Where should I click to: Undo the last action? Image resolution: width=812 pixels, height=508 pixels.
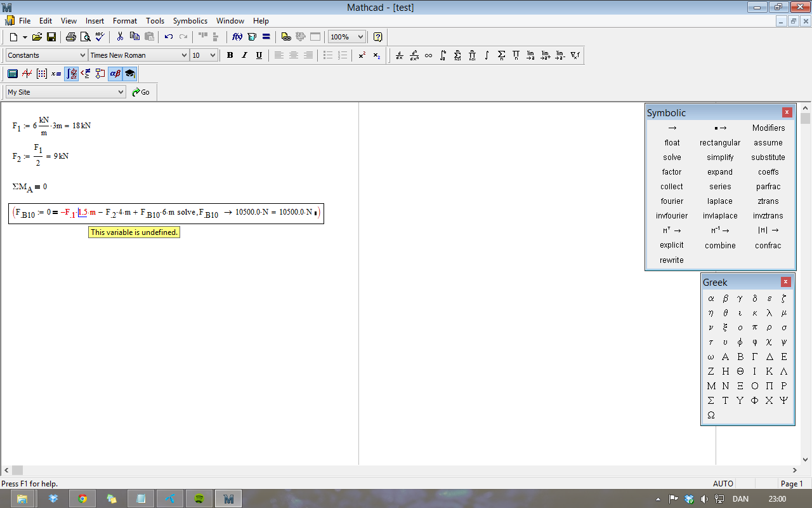(x=169, y=37)
